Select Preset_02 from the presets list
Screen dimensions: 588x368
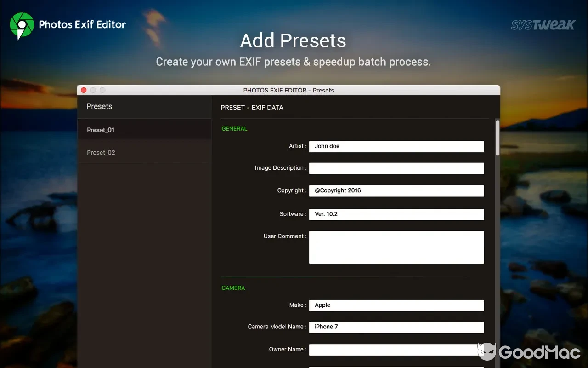(x=101, y=152)
